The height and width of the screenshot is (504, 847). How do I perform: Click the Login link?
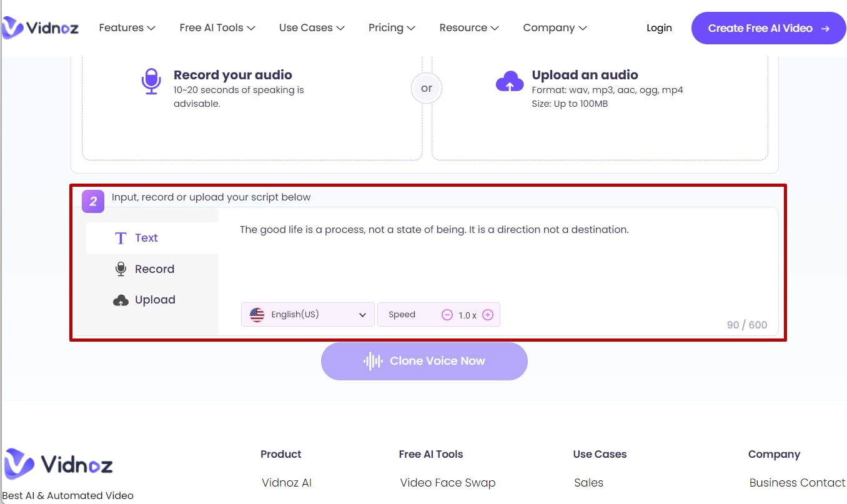[x=659, y=28]
